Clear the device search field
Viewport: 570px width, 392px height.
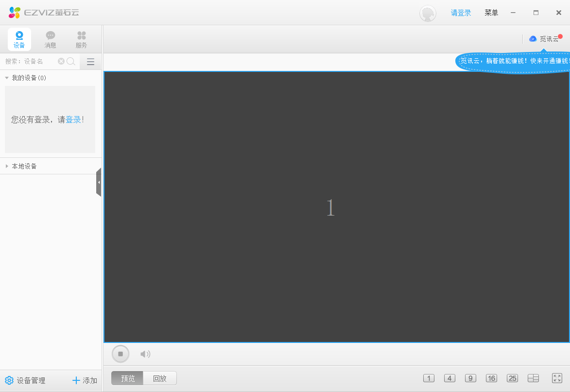(61, 61)
